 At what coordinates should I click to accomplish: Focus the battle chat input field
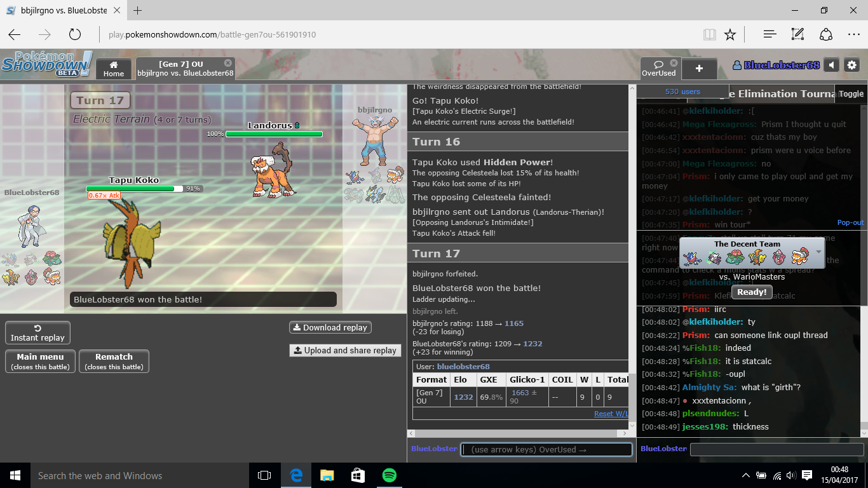click(546, 449)
